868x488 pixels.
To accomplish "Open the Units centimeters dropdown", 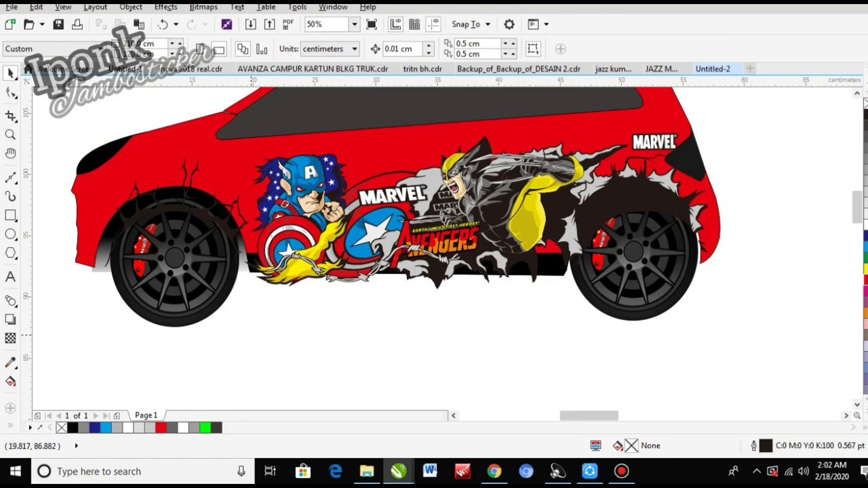I will pos(354,49).
